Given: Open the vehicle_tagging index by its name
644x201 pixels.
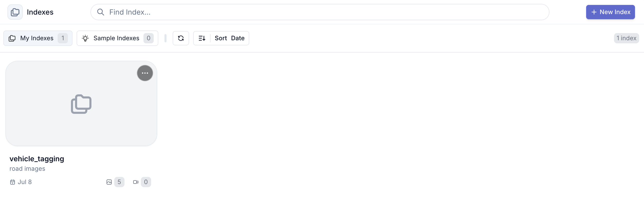Looking at the screenshot, I should point(37,159).
